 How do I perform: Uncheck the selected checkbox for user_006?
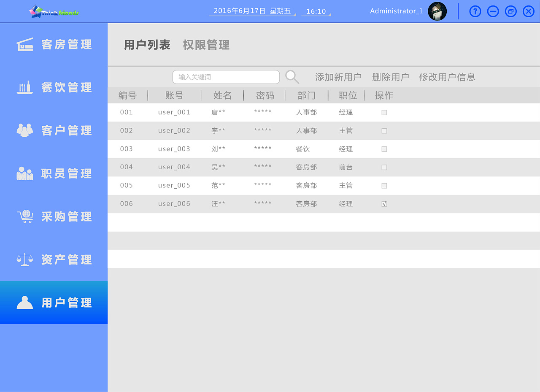tap(384, 203)
